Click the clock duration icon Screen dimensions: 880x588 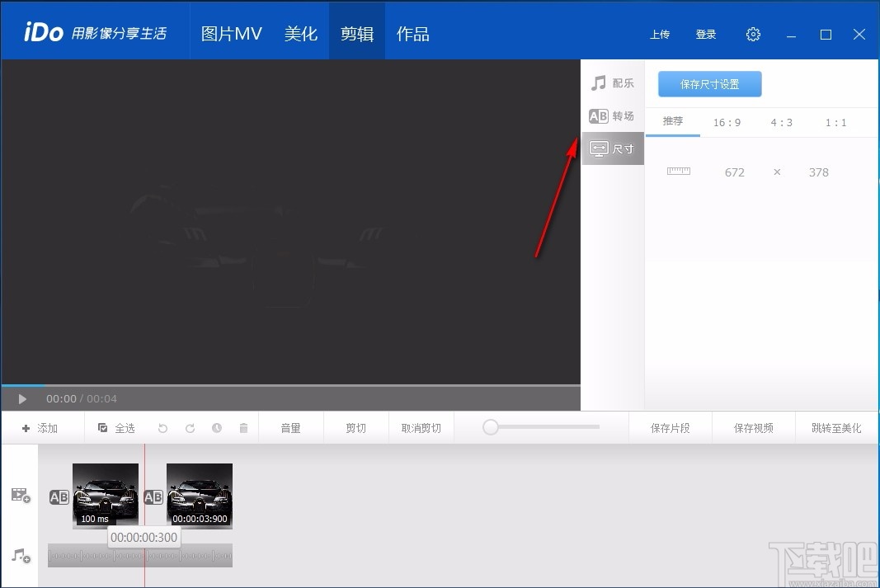point(217,428)
